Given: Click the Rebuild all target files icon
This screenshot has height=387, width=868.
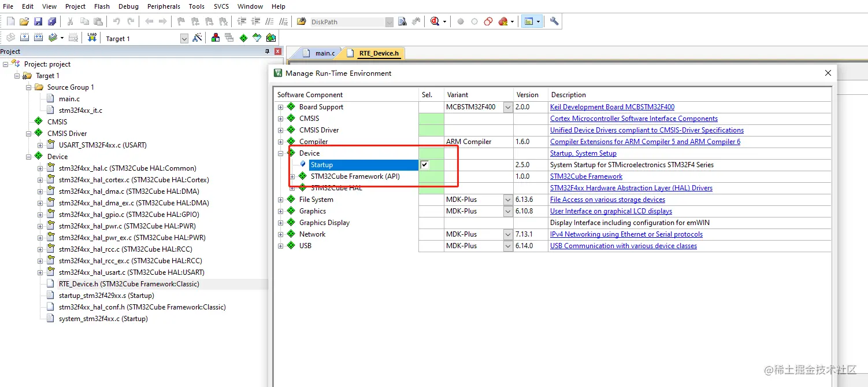Looking at the screenshot, I should 39,38.
